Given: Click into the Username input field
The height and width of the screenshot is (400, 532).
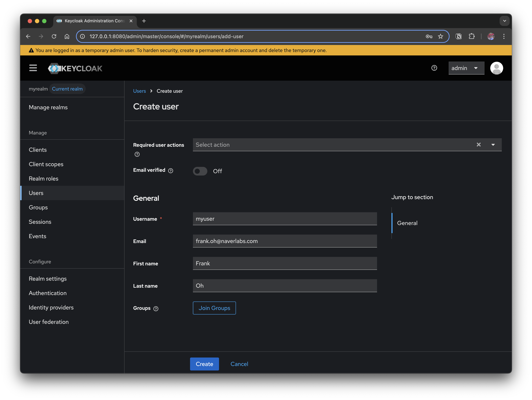Looking at the screenshot, I should click(x=285, y=219).
